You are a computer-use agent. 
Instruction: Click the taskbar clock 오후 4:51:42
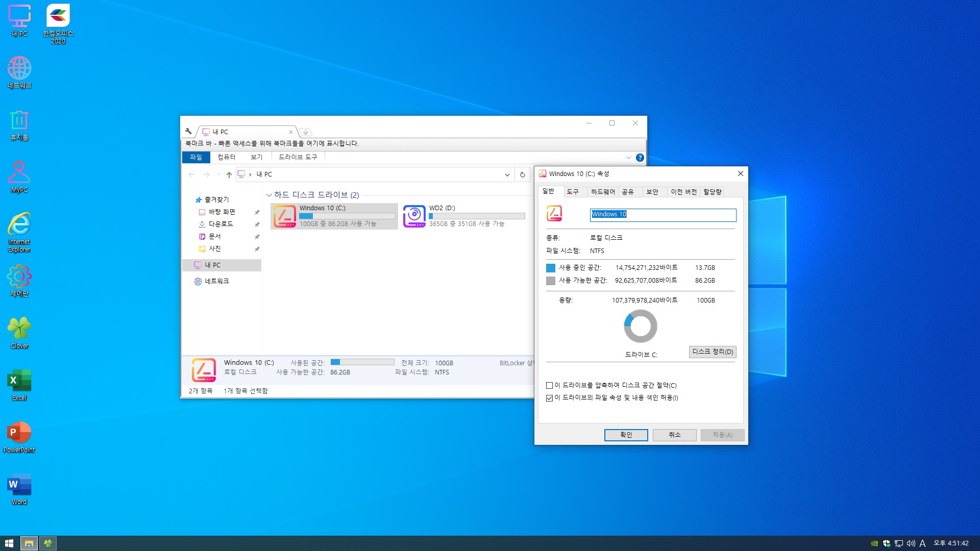point(951,543)
